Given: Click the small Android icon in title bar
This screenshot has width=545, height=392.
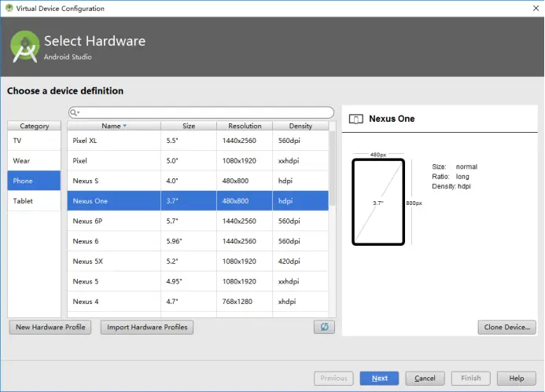Looking at the screenshot, I should (x=9, y=8).
